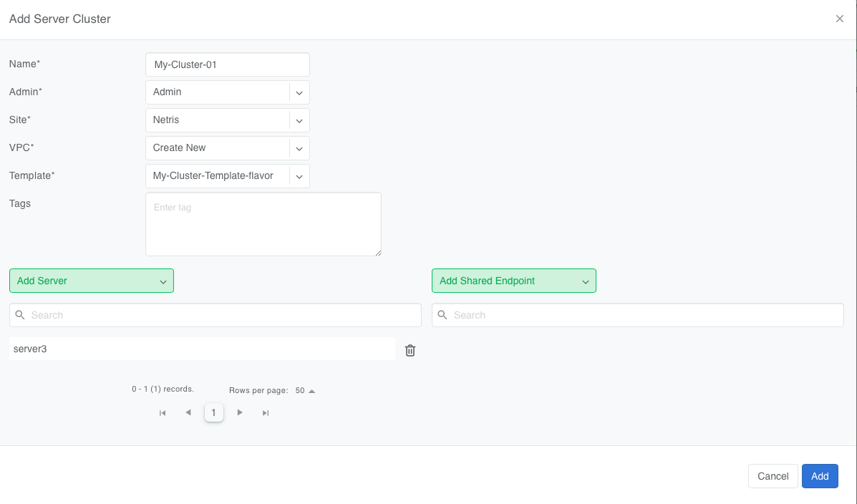Open the VPC dropdown showing Create New
Viewport: 857px width, 504px height.
[299, 148]
